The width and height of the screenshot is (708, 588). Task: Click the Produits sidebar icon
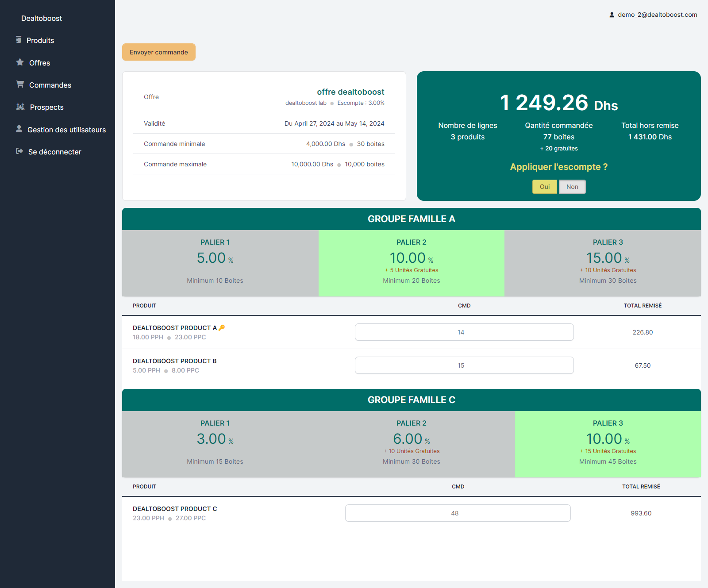19,40
